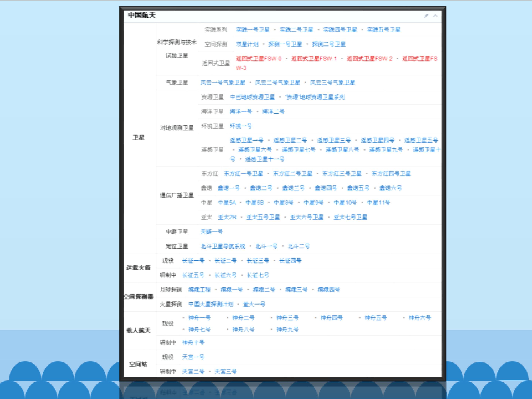Open the 天链一号 link
The height and width of the screenshot is (399, 532).
pyautogui.click(x=211, y=232)
